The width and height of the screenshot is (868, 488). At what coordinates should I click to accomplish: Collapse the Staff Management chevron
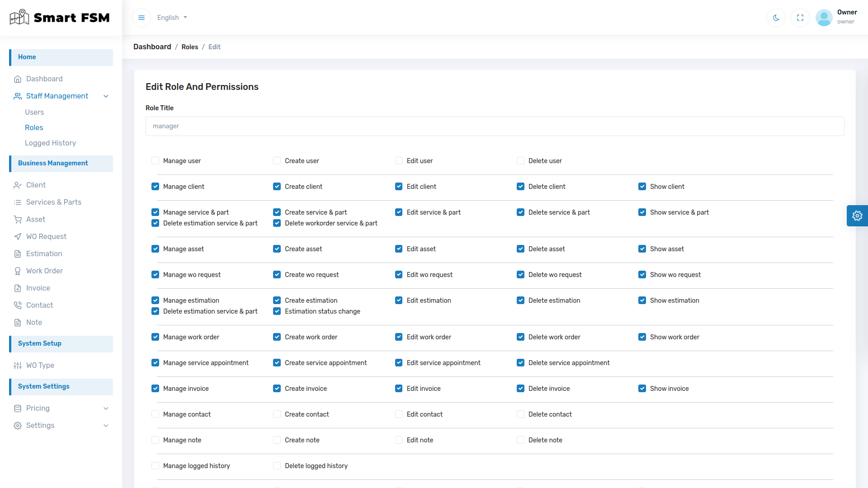(106, 96)
